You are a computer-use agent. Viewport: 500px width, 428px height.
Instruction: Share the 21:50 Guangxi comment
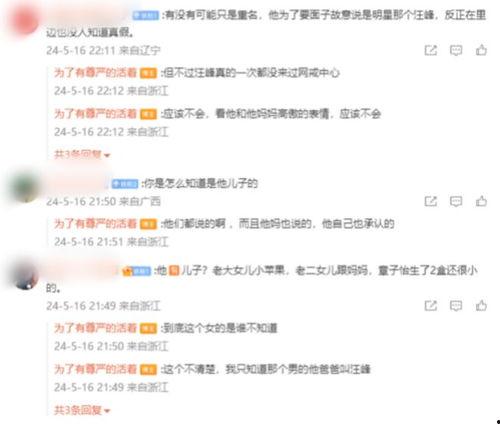(x=430, y=201)
